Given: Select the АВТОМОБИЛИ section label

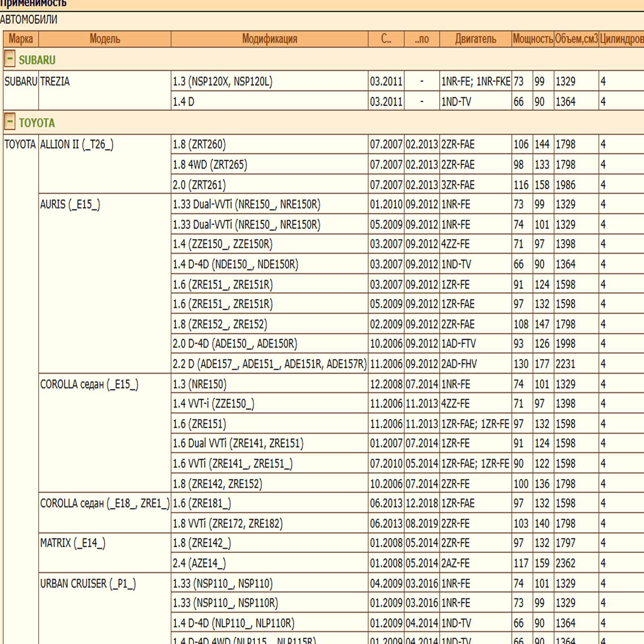Looking at the screenshot, I should point(29,20).
